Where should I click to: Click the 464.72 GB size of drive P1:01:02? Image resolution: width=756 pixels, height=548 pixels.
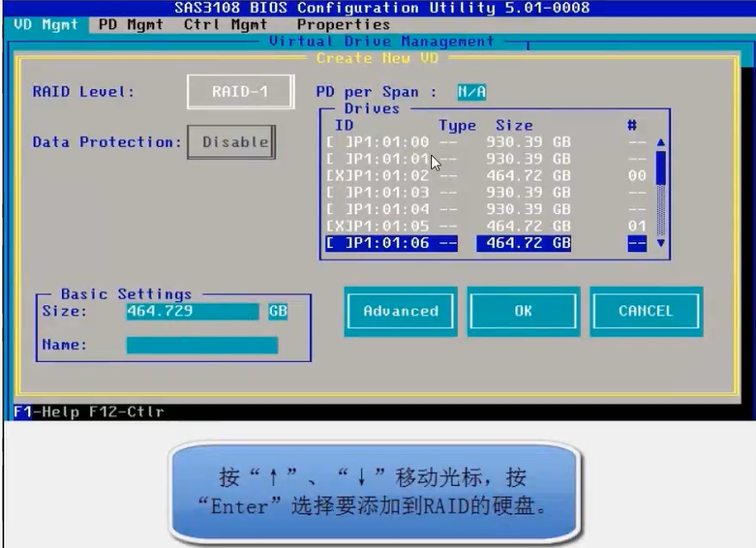pos(528,175)
